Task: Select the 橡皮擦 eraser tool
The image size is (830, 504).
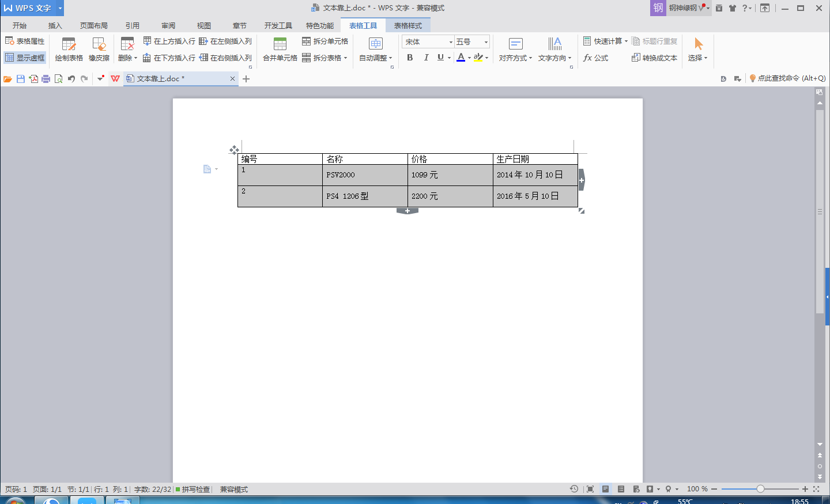Action: pyautogui.click(x=99, y=50)
